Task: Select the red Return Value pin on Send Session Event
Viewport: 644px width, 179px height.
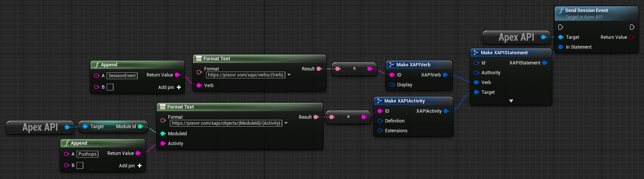Action: [x=631, y=37]
